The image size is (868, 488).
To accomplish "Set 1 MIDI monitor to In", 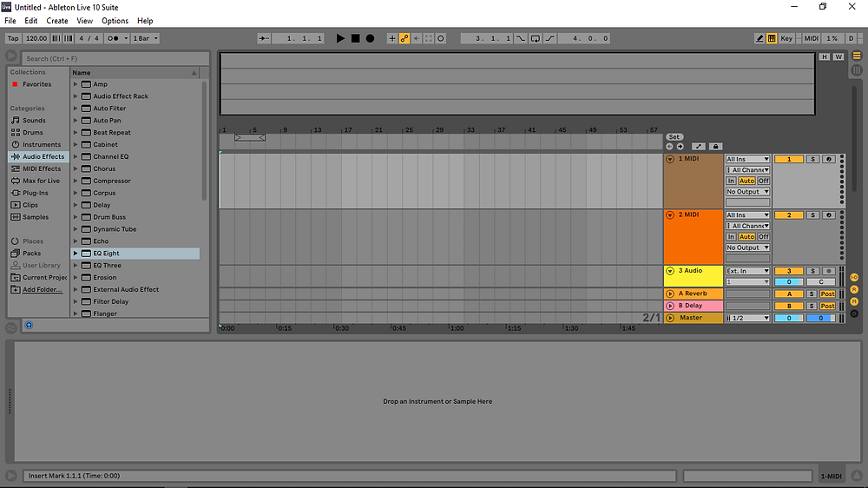I will [731, 181].
